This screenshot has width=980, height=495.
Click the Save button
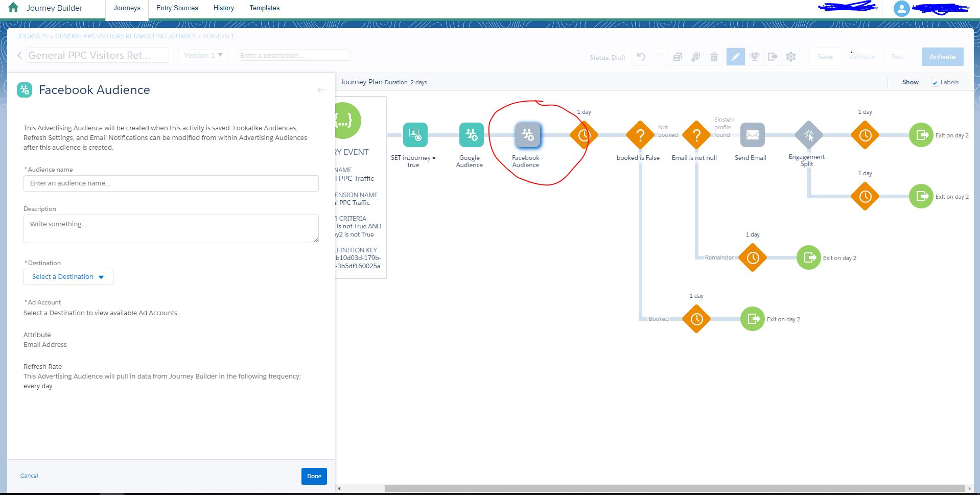[825, 57]
